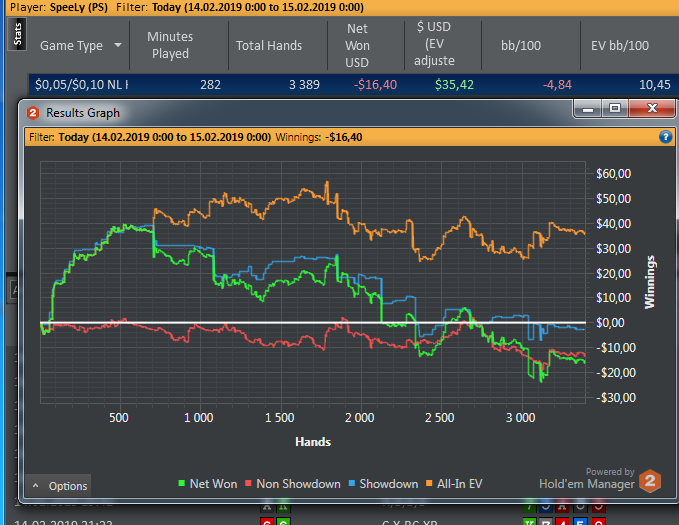This screenshot has height=525, width=679.
Task: Click the 3 389 total hands cell
Action: (304, 84)
